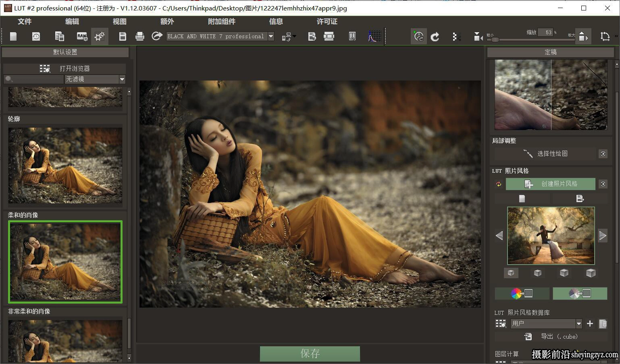This screenshot has height=364, width=620.
Task: Select the 柔和的肖像 preset thumbnail
Action: [65, 262]
